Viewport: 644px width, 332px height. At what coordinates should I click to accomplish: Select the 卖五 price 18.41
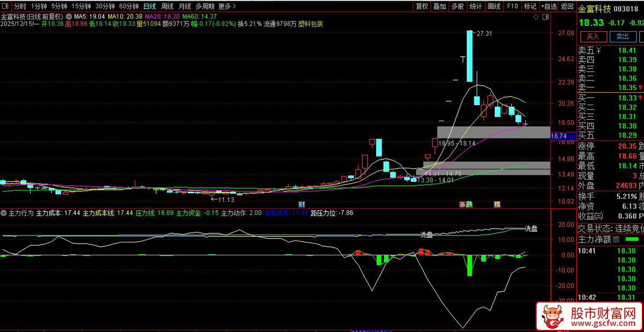click(x=627, y=51)
